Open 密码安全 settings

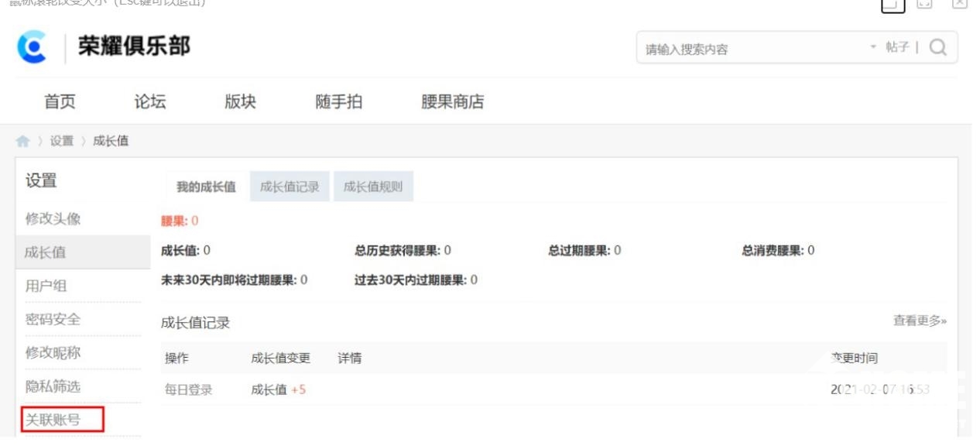coord(53,319)
